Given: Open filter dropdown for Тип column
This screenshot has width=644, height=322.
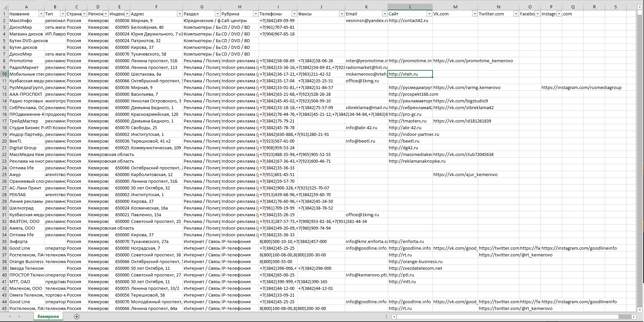Looking at the screenshot, I should 63,14.
